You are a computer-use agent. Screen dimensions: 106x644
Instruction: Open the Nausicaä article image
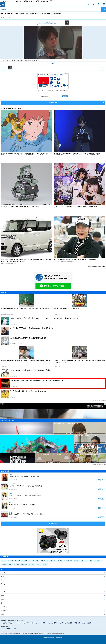pos(26,131)
